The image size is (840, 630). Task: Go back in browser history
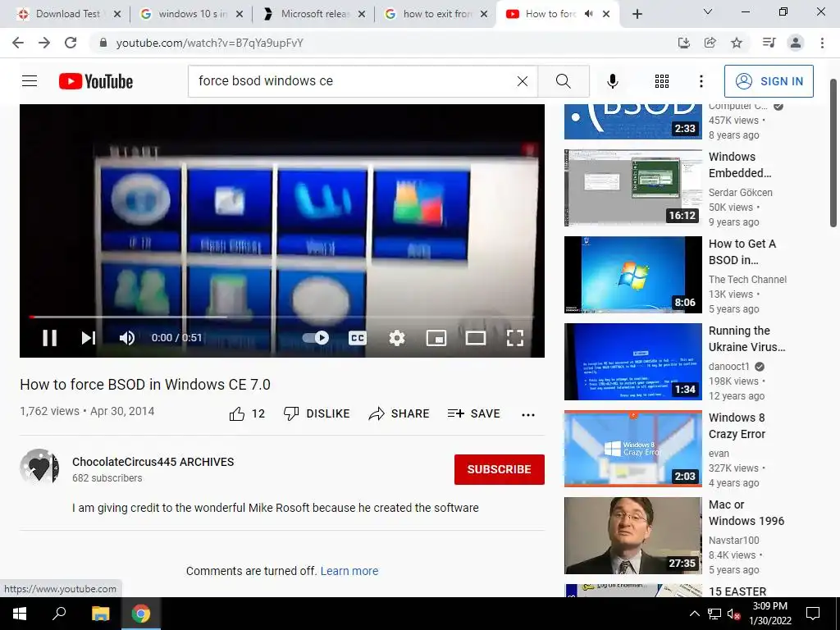(18, 43)
